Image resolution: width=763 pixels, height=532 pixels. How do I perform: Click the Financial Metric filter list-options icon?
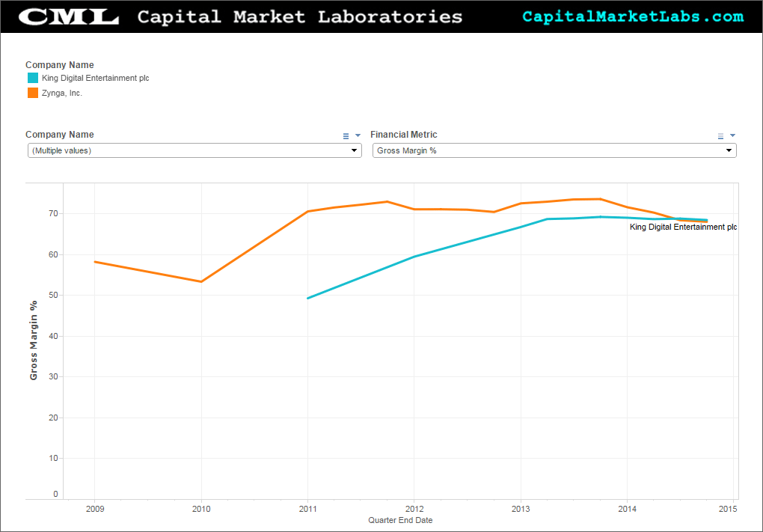pos(720,136)
